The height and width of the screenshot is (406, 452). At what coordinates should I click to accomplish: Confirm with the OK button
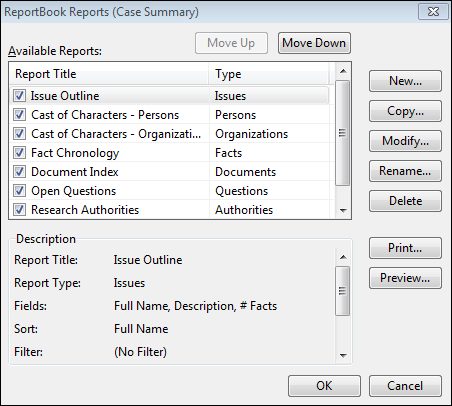pos(324,386)
